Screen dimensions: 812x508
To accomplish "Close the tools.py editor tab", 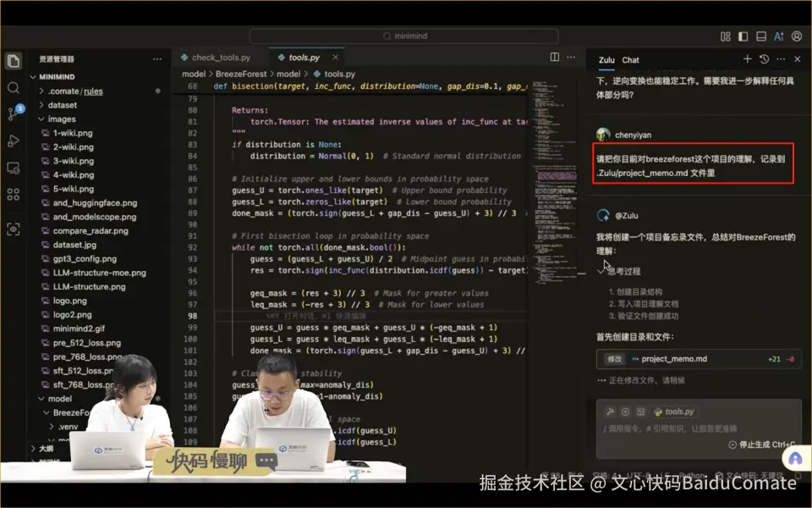I will [335, 57].
